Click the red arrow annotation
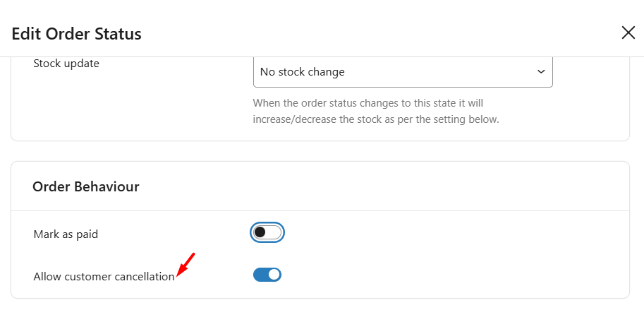 click(x=186, y=265)
